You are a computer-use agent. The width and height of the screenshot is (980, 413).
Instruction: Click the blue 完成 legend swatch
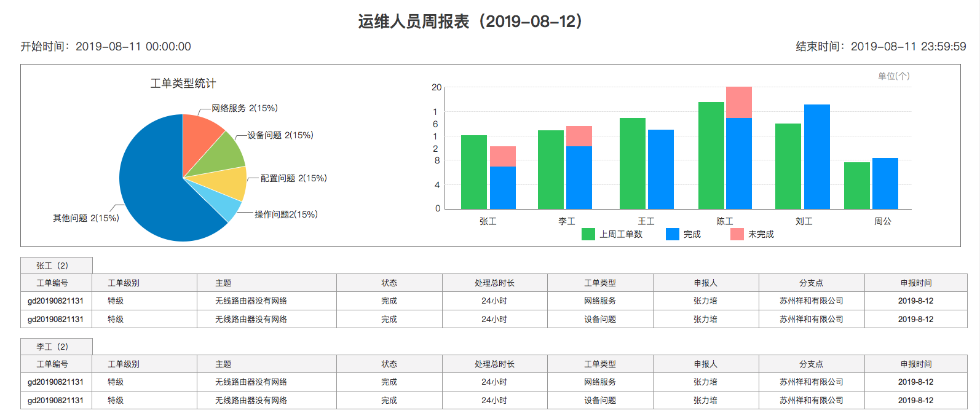673,234
